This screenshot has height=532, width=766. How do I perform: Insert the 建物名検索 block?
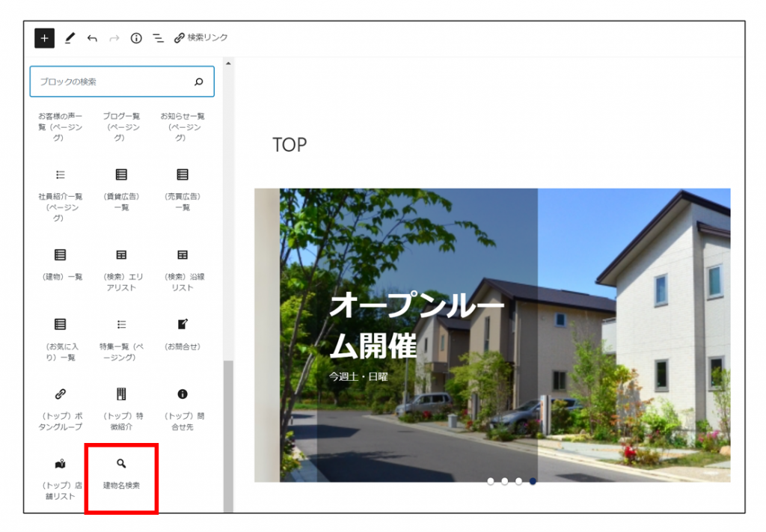click(x=121, y=474)
